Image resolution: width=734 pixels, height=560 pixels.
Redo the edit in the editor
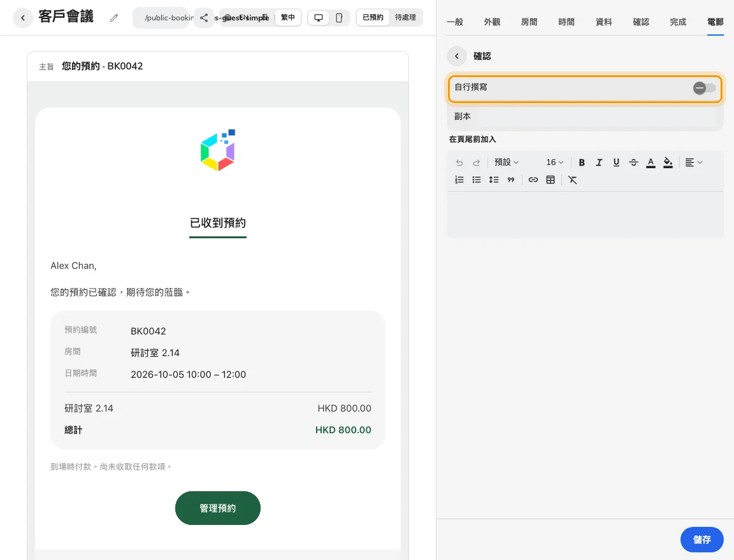click(x=477, y=162)
